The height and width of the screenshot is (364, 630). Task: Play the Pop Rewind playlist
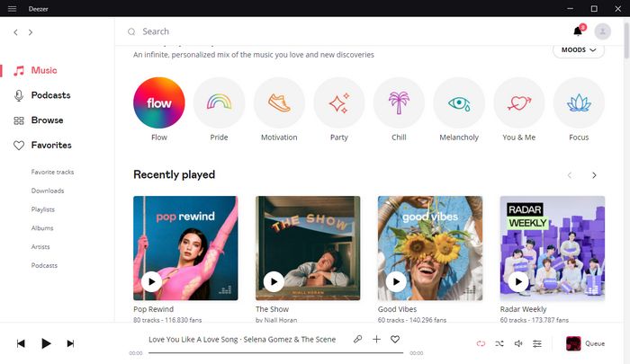151,281
